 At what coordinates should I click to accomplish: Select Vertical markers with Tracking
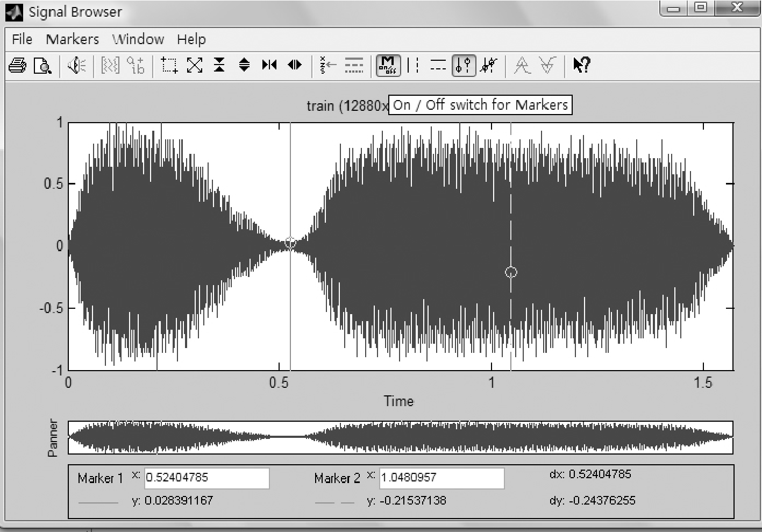click(x=464, y=66)
